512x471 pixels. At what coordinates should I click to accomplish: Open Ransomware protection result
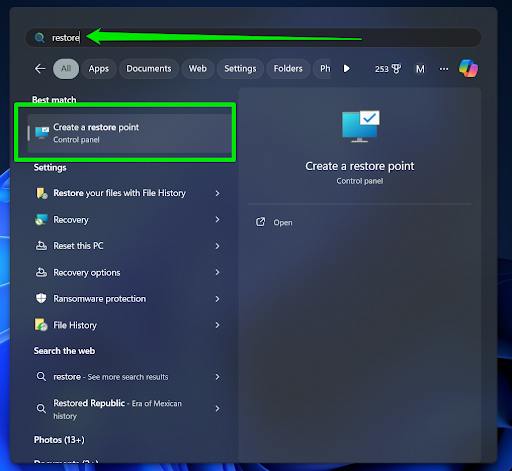click(x=128, y=299)
